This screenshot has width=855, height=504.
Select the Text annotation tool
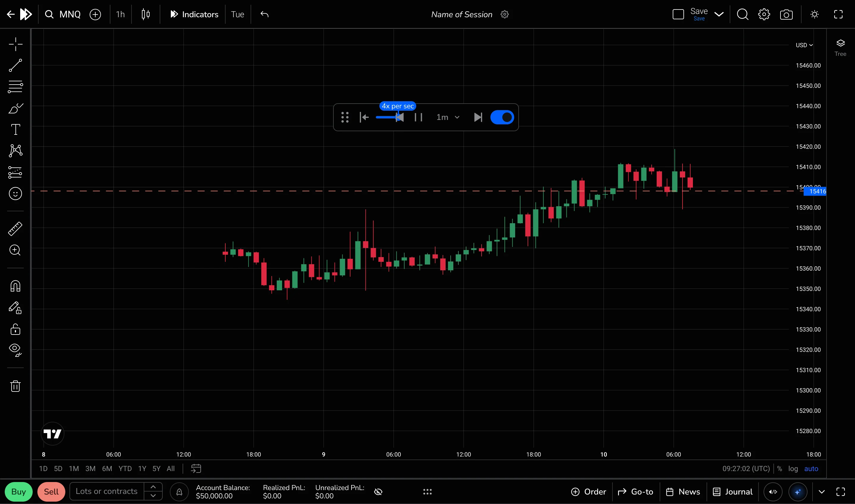tap(16, 129)
